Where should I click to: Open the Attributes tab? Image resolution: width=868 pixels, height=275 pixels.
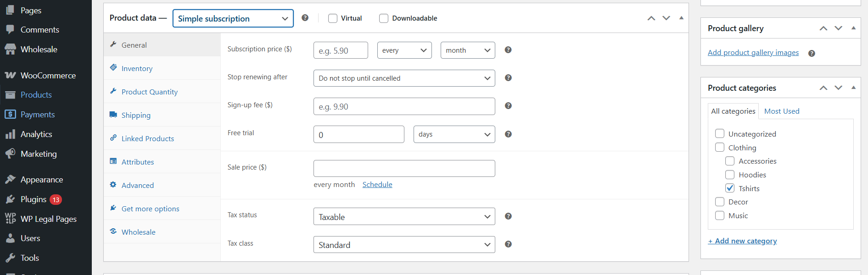162,162
